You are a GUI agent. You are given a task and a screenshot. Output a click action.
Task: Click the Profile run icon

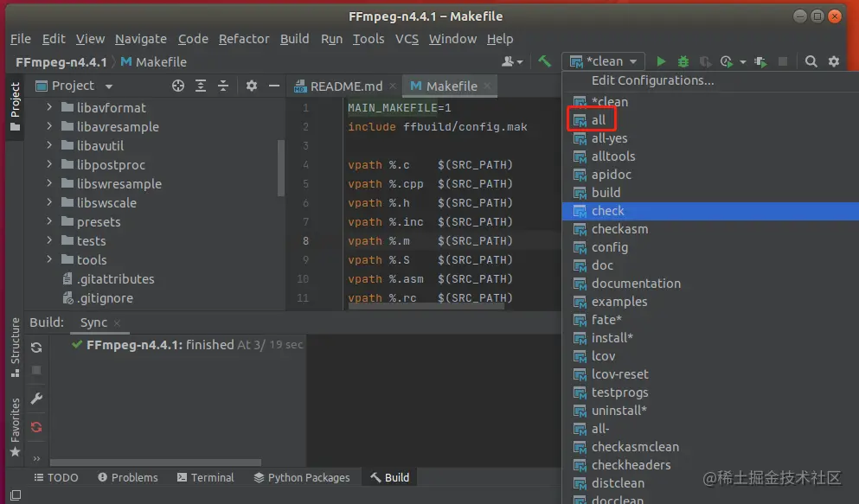pos(727,62)
